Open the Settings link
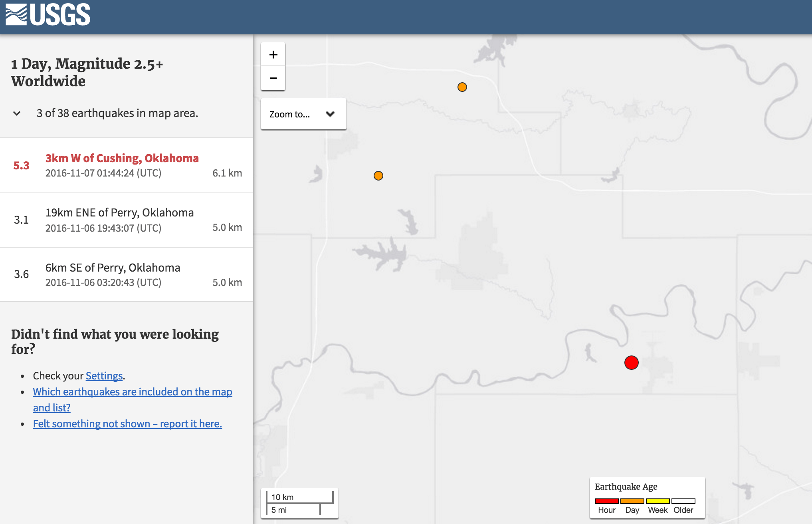 click(104, 376)
